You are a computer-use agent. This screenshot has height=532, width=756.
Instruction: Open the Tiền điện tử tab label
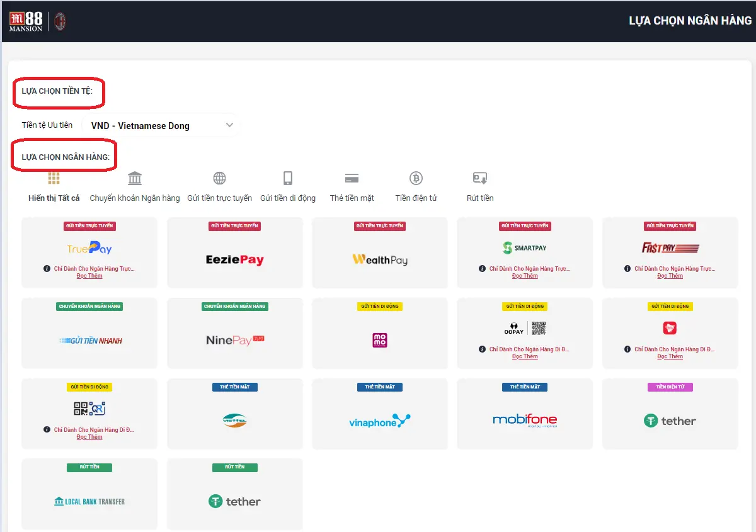pyautogui.click(x=416, y=198)
